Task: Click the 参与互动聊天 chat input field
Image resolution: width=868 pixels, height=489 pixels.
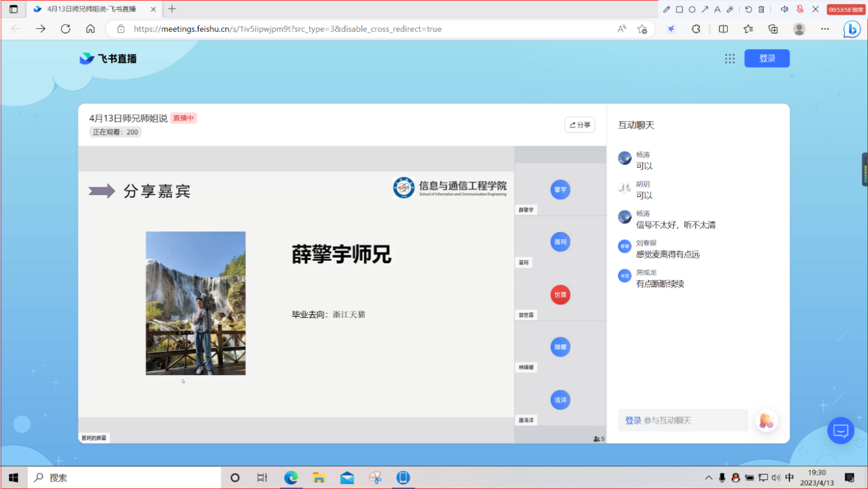Action: coord(691,420)
